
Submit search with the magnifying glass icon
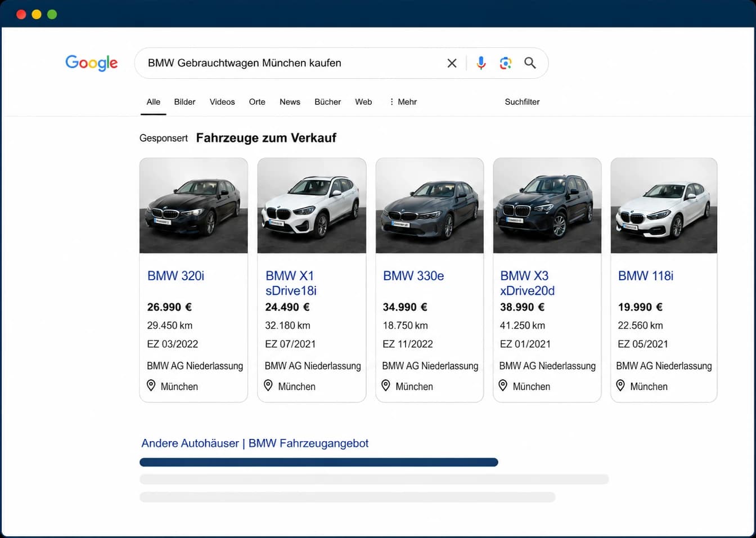click(x=530, y=63)
